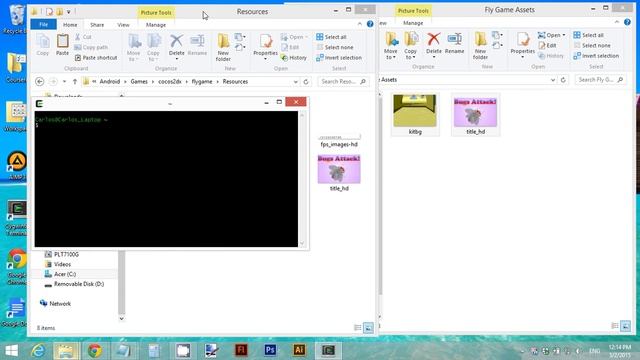Viewport: 640px width, 360px height.
Task: Click the Search Resources input field
Action: pyautogui.click(x=343, y=82)
